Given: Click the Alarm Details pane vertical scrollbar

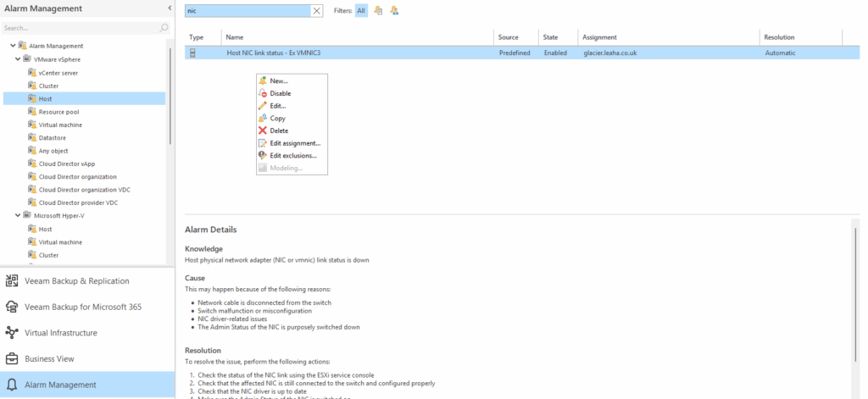Looking at the screenshot, I should tap(855, 296).
